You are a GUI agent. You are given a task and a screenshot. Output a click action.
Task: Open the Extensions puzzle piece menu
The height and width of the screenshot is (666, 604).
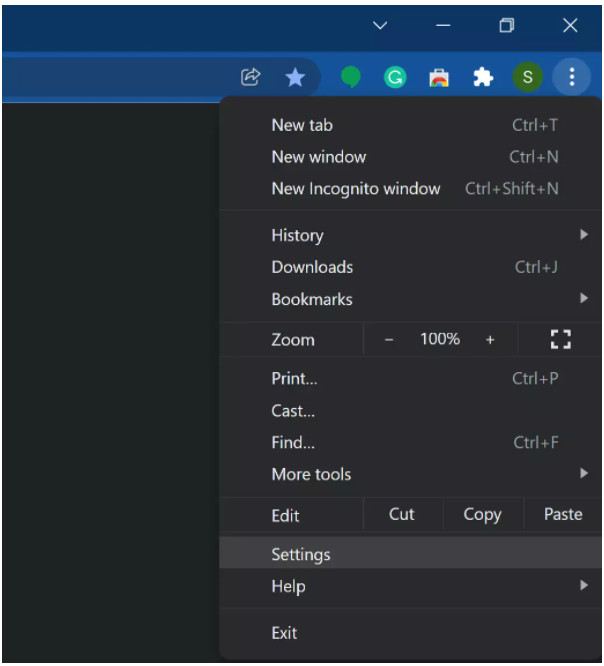coord(483,77)
